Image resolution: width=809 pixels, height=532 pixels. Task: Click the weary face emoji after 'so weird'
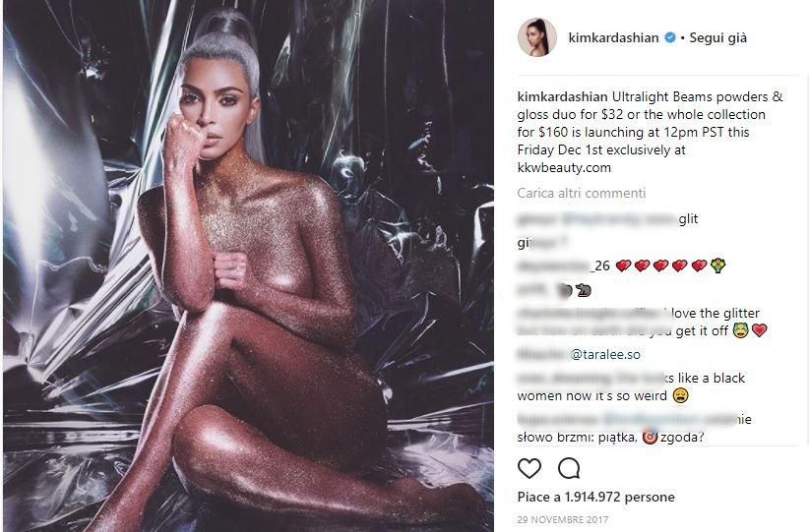pyautogui.click(x=680, y=396)
